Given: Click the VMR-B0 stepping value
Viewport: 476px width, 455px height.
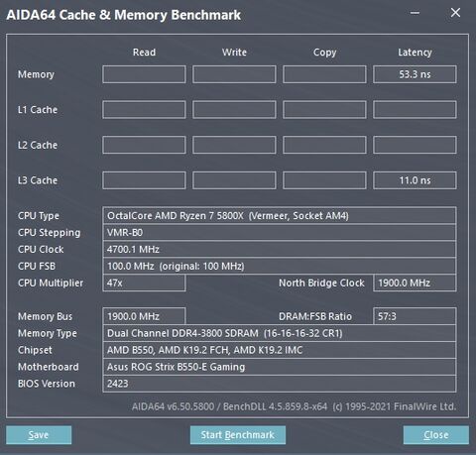Looking at the screenshot, I should tap(280, 233).
